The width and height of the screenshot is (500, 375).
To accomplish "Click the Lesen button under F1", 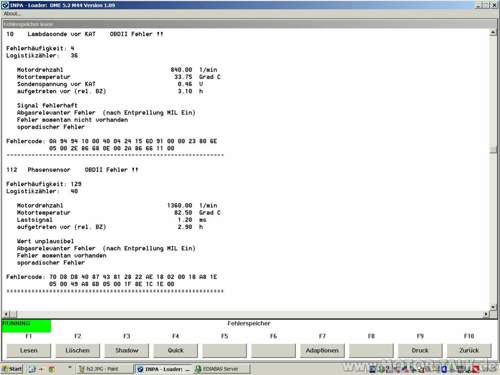I will [29, 350].
